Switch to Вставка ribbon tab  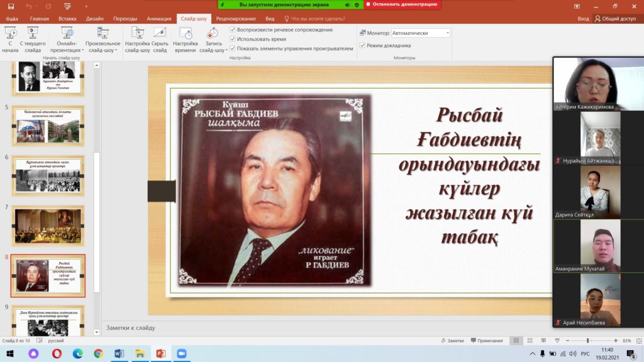[x=67, y=18]
